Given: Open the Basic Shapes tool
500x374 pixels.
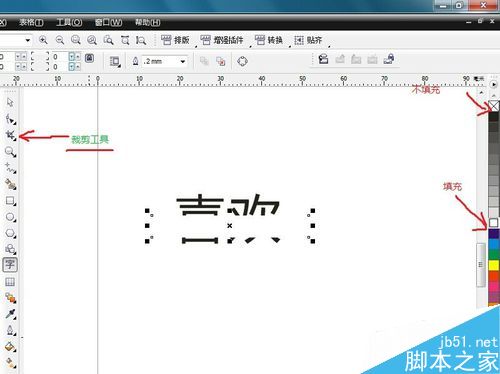Looking at the screenshot, I should [x=10, y=249].
